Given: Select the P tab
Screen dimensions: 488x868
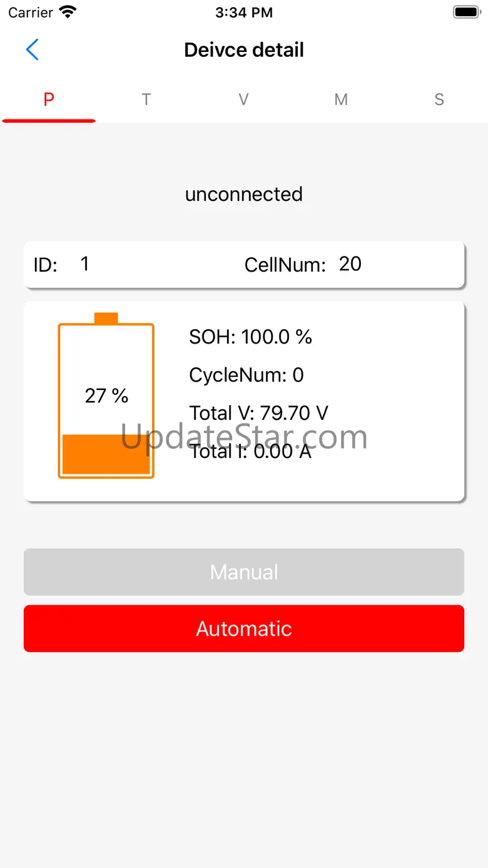Looking at the screenshot, I should pyautogui.click(x=49, y=100).
